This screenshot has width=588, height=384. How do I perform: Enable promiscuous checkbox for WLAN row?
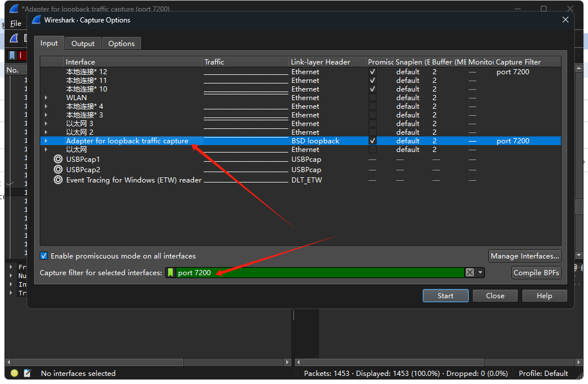(373, 97)
